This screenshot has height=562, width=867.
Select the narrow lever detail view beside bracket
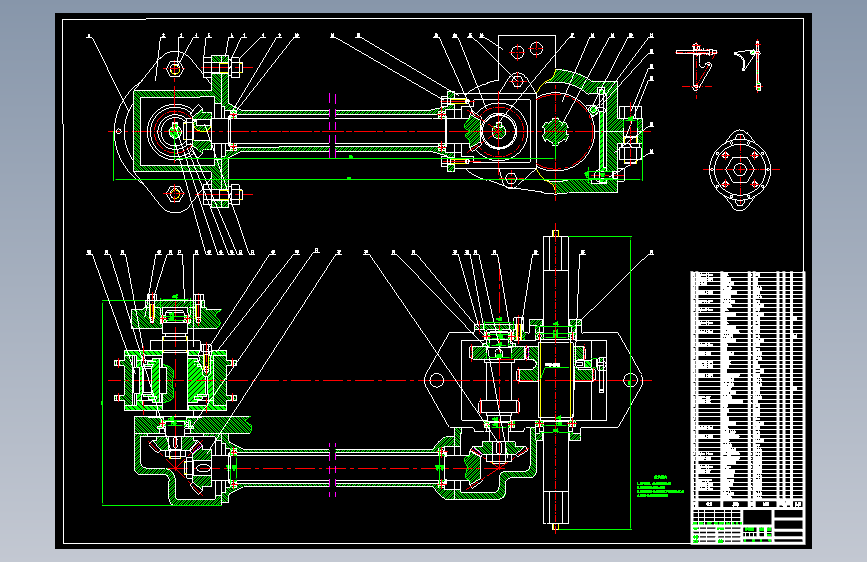click(x=749, y=65)
